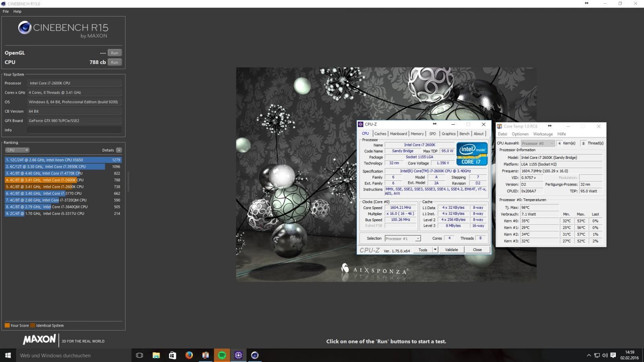The width and height of the screenshot is (644, 362).
Task: Open the File menu in Cinebench
Action: pos(6,11)
